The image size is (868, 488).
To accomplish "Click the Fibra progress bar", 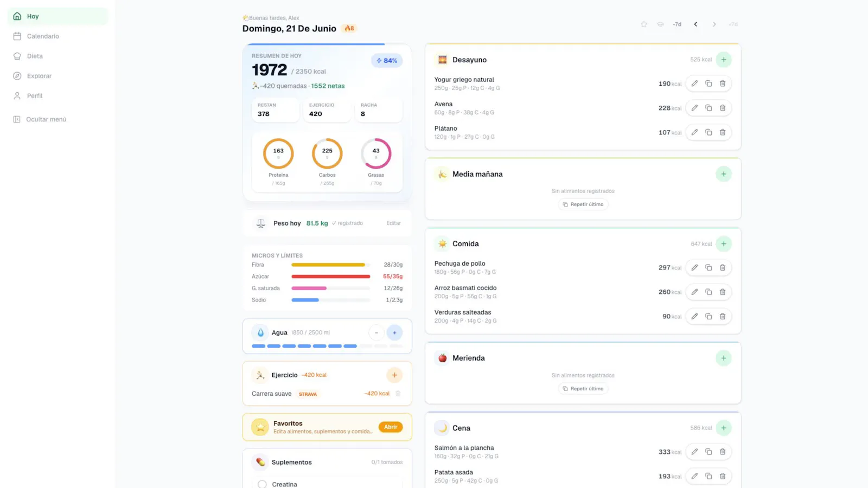I will tap(331, 265).
